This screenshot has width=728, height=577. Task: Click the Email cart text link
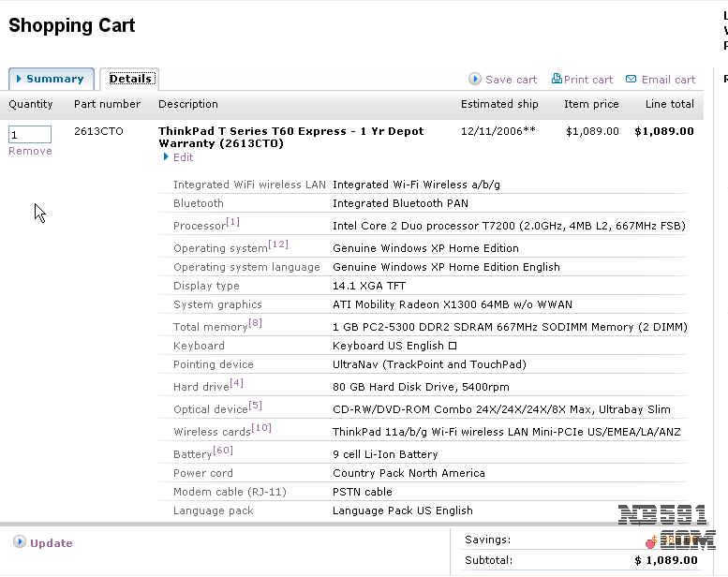[668, 80]
